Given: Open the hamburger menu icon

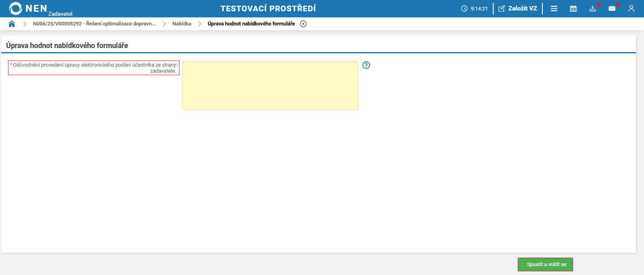Looking at the screenshot, I should coord(554,8).
